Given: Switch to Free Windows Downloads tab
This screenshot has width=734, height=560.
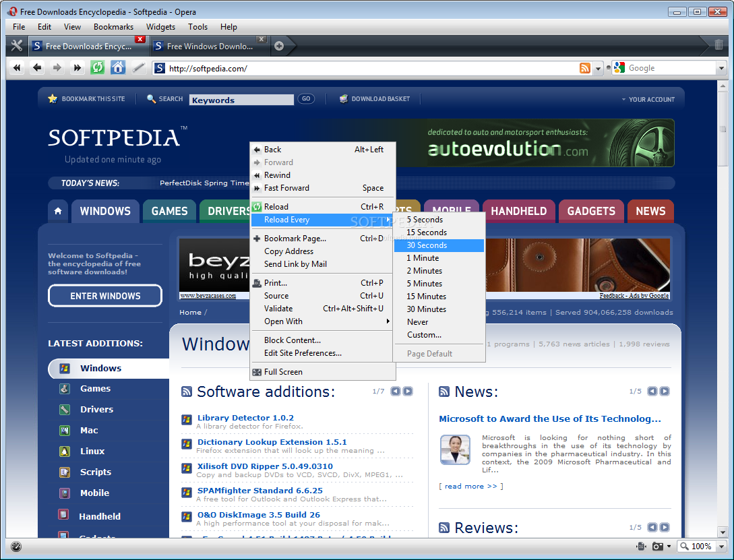Looking at the screenshot, I should tap(209, 46).
